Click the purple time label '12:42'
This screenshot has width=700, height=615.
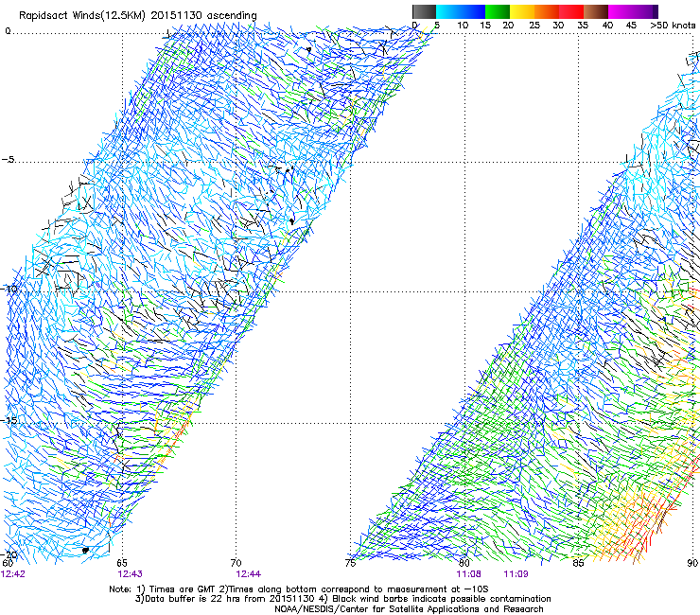tap(13, 574)
